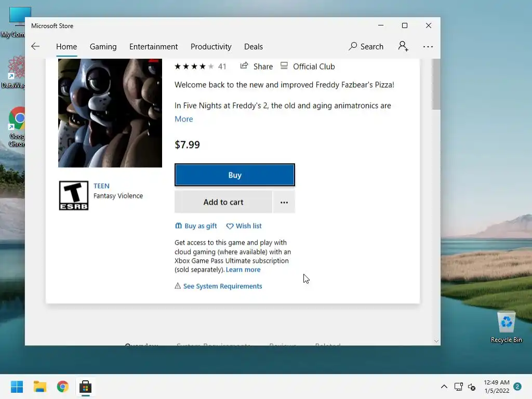Minimize the Microsoft Store window
532x399 pixels.
point(381,25)
